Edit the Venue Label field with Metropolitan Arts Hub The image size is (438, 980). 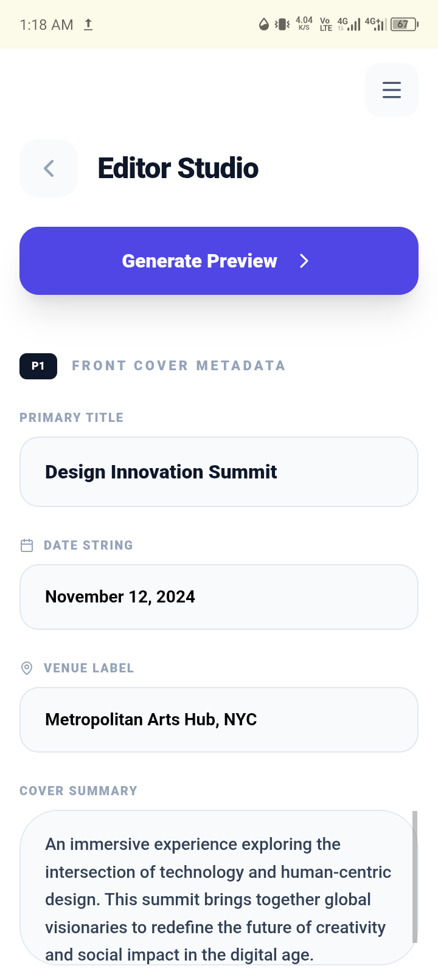point(219,720)
